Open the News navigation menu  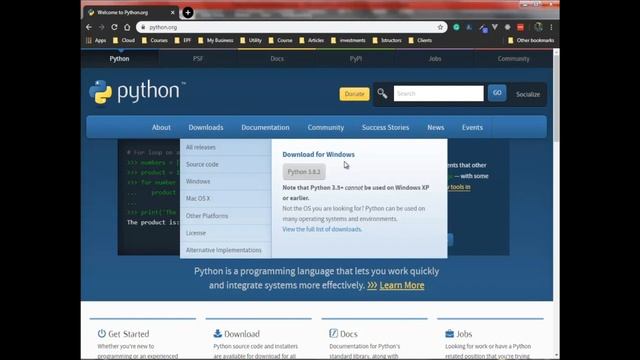click(436, 127)
